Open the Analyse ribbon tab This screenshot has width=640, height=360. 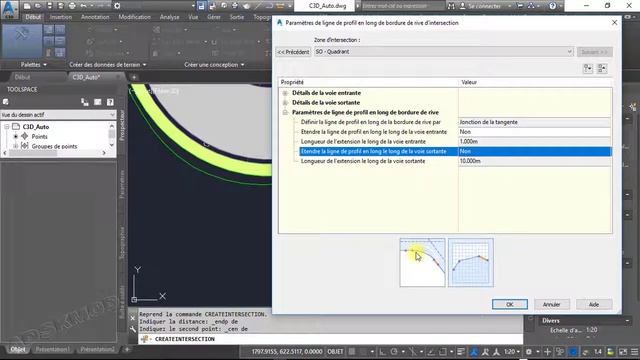tap(169, 17)
